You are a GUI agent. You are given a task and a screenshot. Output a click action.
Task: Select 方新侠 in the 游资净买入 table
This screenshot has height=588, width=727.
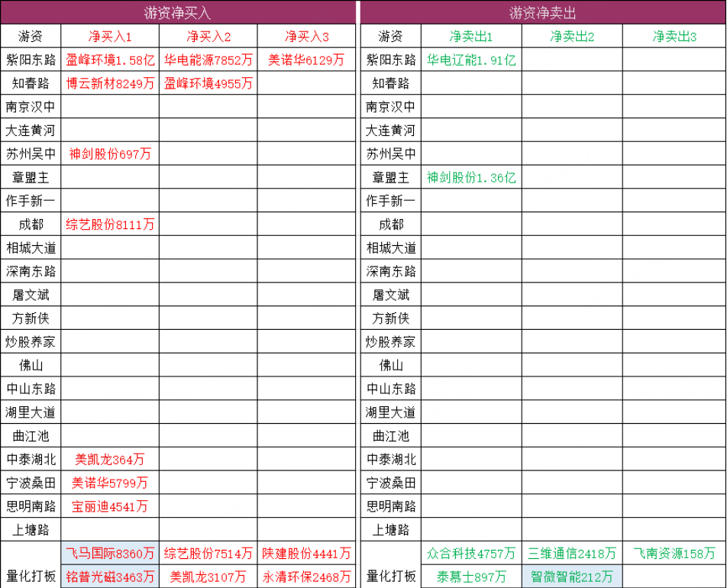pos(31,318)
